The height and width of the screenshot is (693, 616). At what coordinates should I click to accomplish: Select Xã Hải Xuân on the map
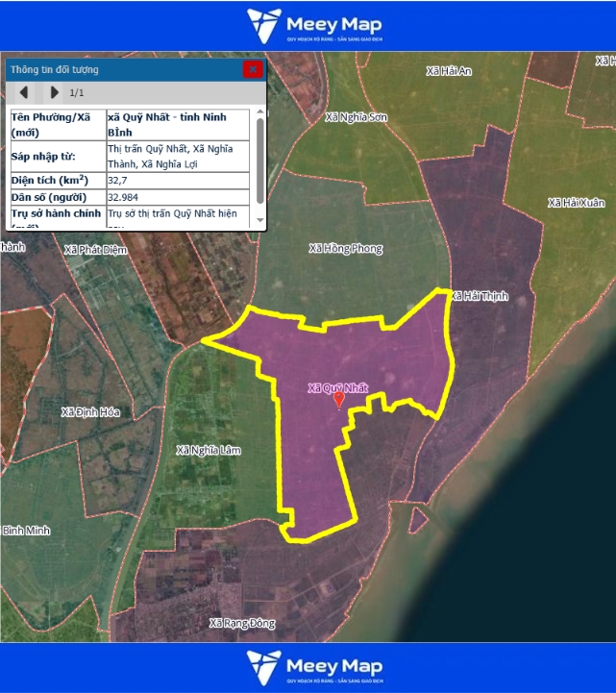(576, 204)
